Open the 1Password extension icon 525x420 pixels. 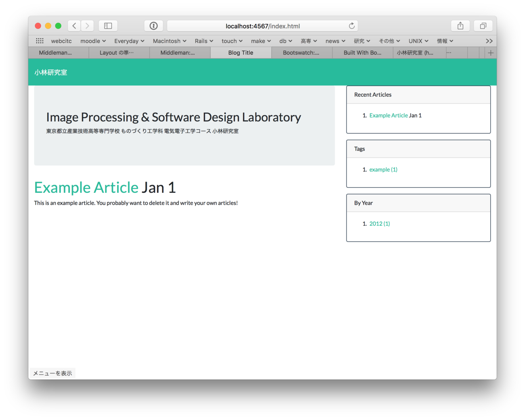(153, 26)
